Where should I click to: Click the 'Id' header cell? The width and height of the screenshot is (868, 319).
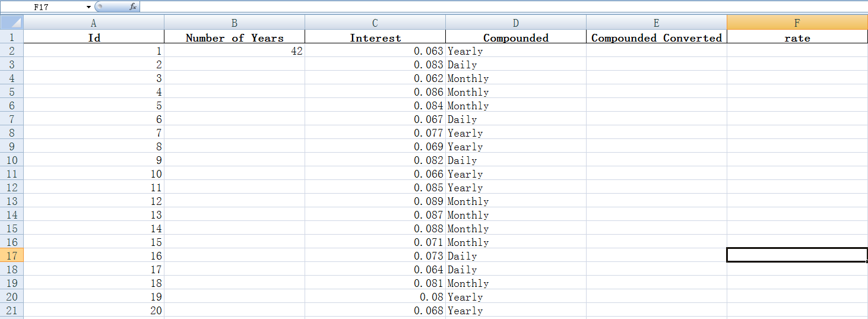94,37
